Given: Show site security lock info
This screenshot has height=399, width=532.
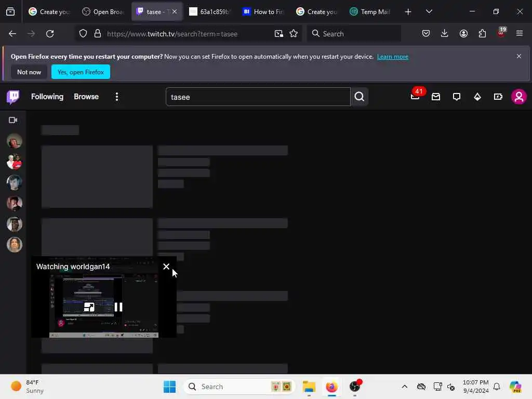Looking at the screenshot, I should (98, 34).
